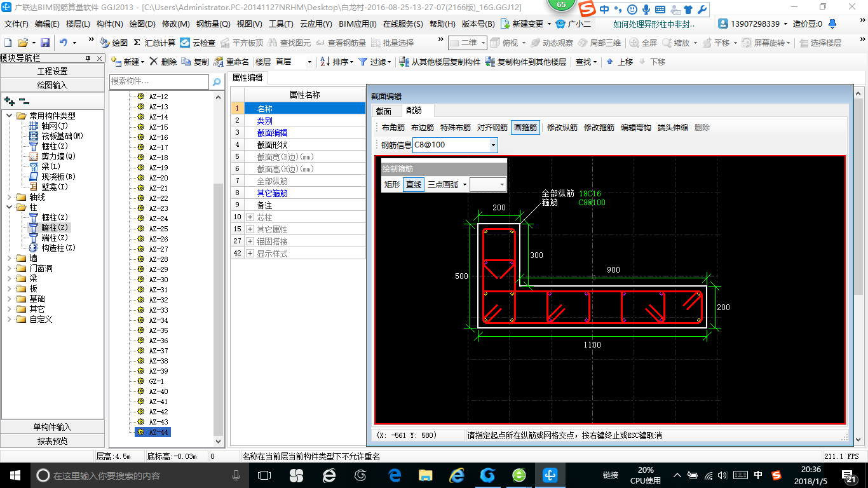Switch to 配筋 tab

(414, 111)
